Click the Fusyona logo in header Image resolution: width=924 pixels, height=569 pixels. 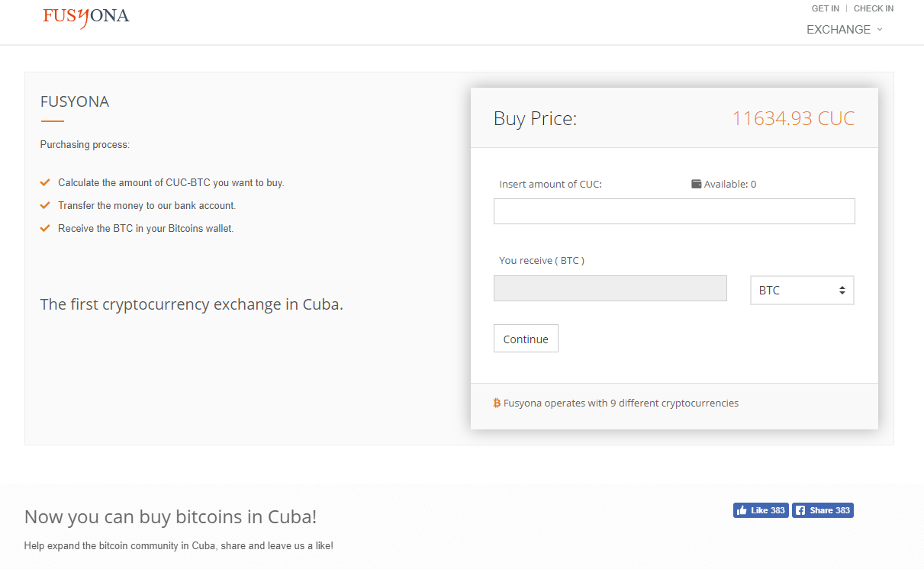[86, 17]
